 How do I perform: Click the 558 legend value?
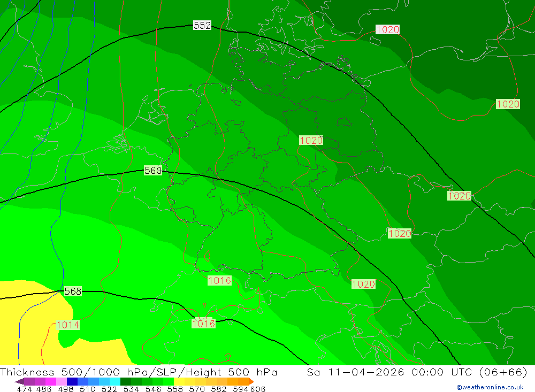tap(175, 389)
